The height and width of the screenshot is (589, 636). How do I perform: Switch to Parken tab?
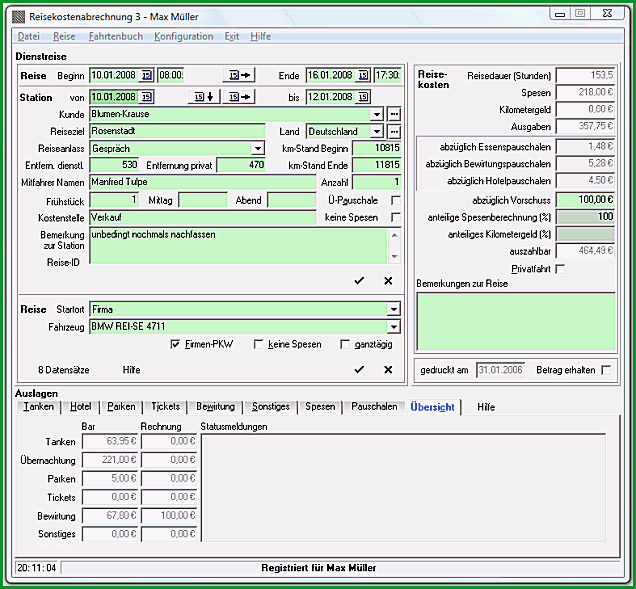(x=121, y=407)
